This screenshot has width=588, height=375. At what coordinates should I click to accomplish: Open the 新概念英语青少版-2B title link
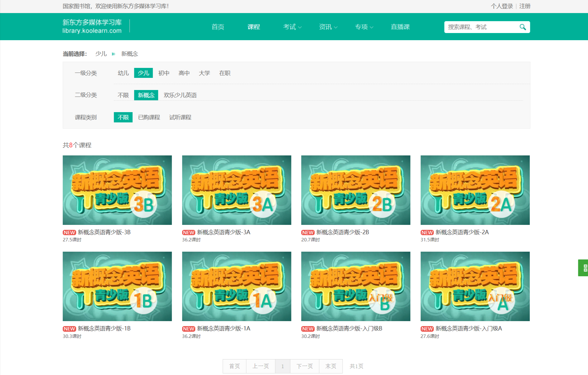point(343,232)
